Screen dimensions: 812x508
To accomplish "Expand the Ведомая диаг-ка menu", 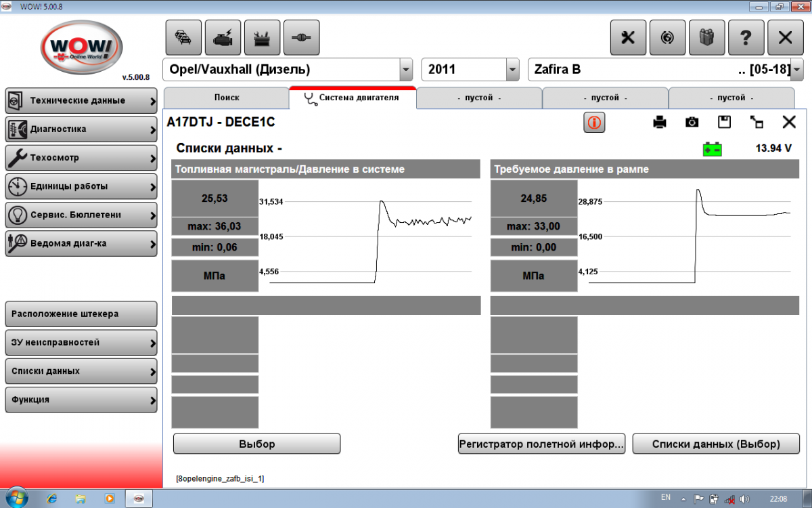I will [x=81, y=243].
